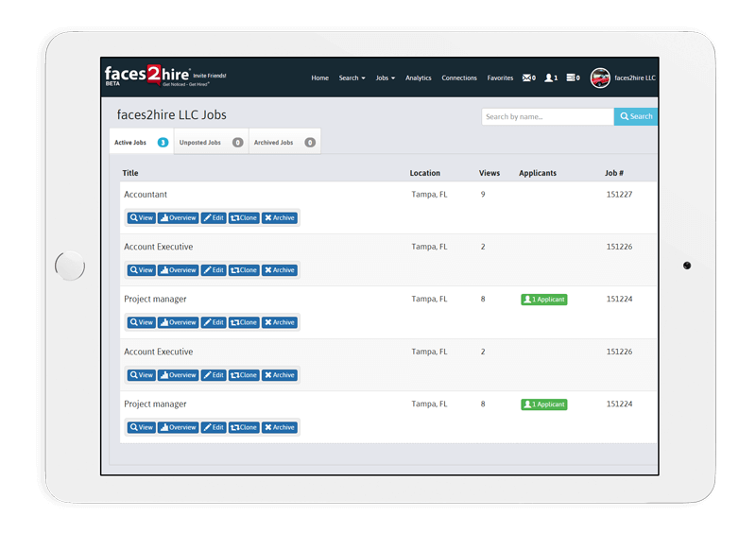Archive the Accountant job
756x533 pixels.
pos(280,218)
